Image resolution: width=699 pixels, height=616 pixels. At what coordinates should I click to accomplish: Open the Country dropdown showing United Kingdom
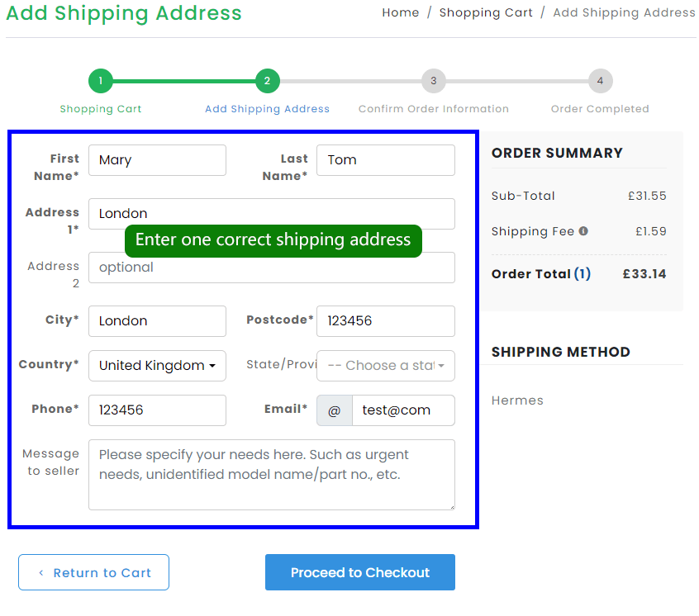(157, 366)
